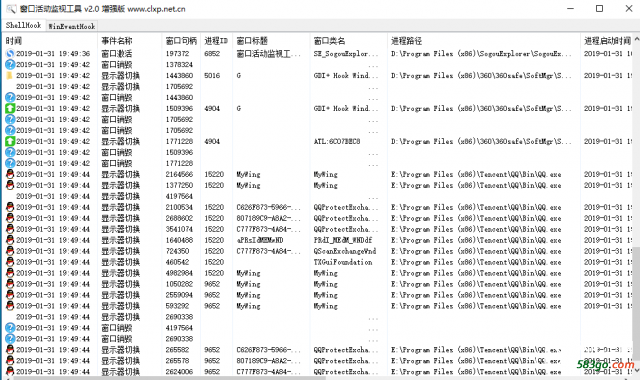The height and width of the screenshot is (380, 640).
Task: Select the ATL:6C07BEC8 class name cell
Action: point(337,141)
